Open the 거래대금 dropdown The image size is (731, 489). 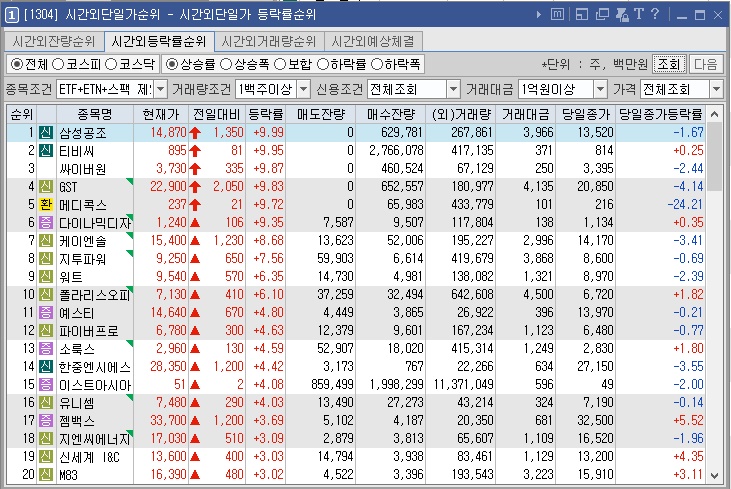pos(600,89)
